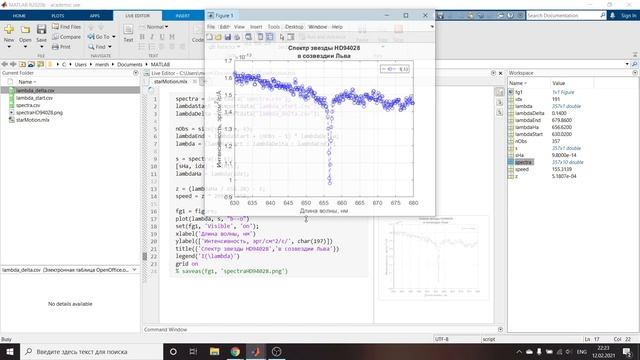
Task: Open the Open dropdown arrow
Action: point(25,47)
